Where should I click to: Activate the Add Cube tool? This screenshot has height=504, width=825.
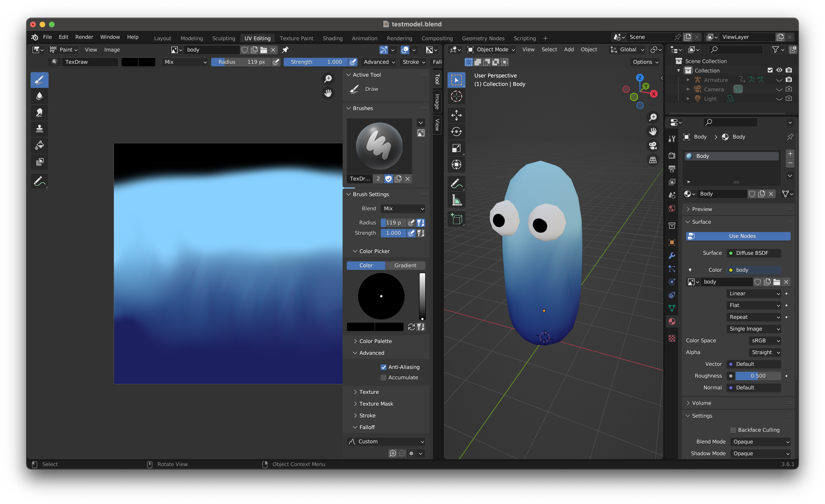(456, 219)
